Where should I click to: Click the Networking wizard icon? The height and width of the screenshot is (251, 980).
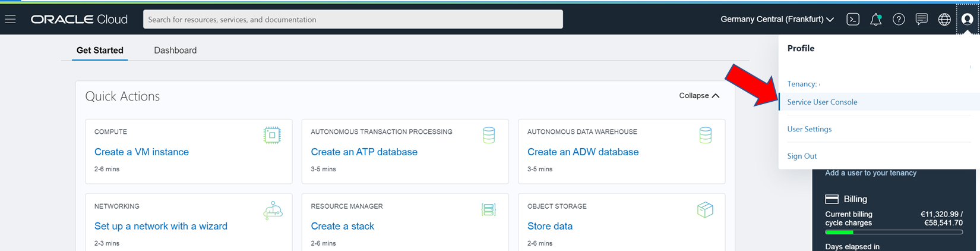273,211
